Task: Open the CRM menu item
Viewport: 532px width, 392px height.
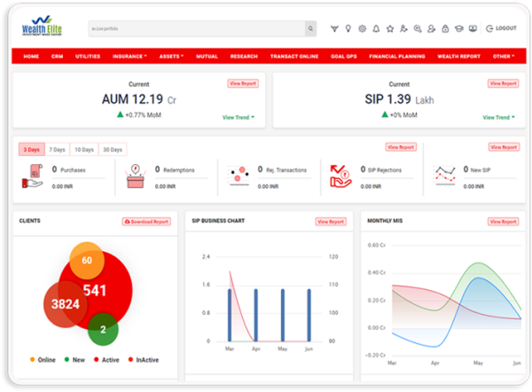Action: (57, 56)
